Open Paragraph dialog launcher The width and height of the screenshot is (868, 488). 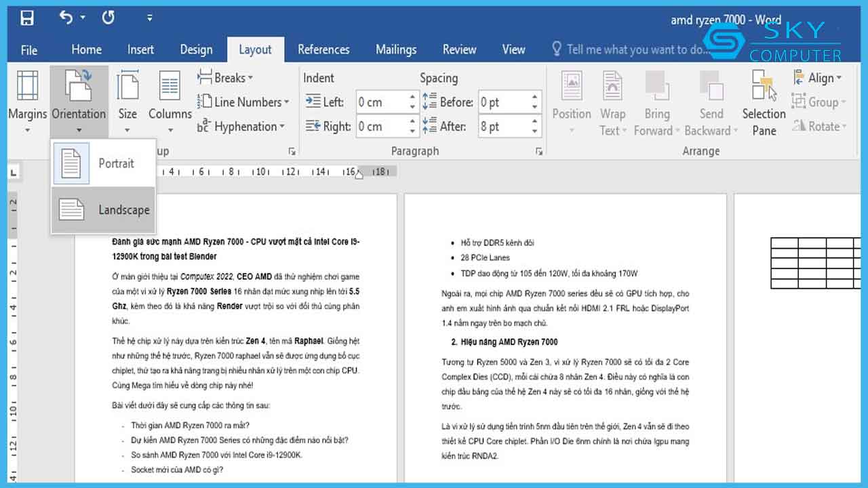click(x=539, y=151)
